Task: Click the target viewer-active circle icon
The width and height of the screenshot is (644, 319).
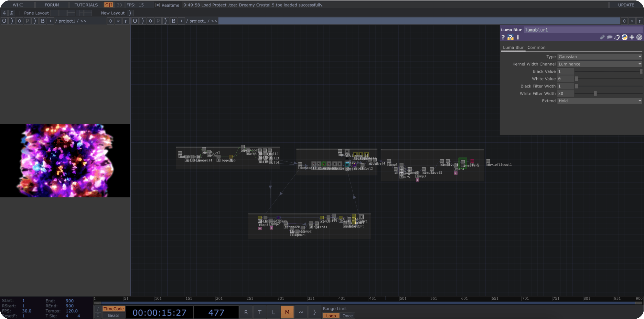Action: coord(639,37)
